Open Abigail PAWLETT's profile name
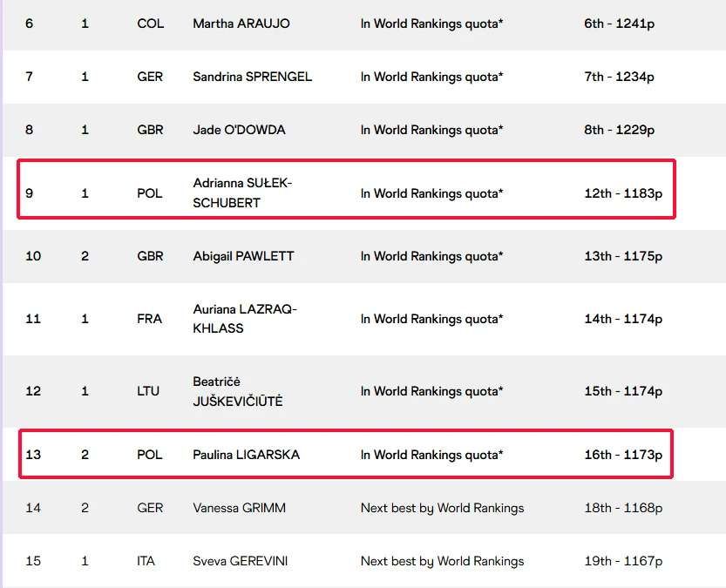Screen dimensions: 726x588 point(243,256)
